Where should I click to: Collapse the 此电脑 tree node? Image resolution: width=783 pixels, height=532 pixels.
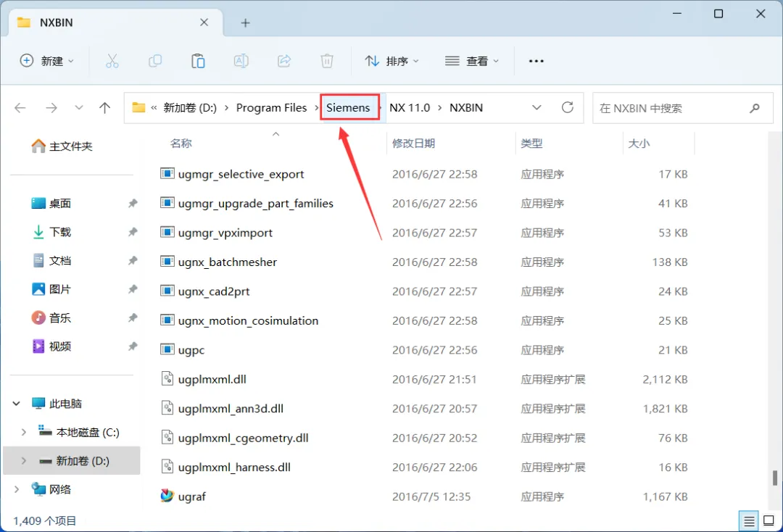pyautogui.click(x=16, y=403)
